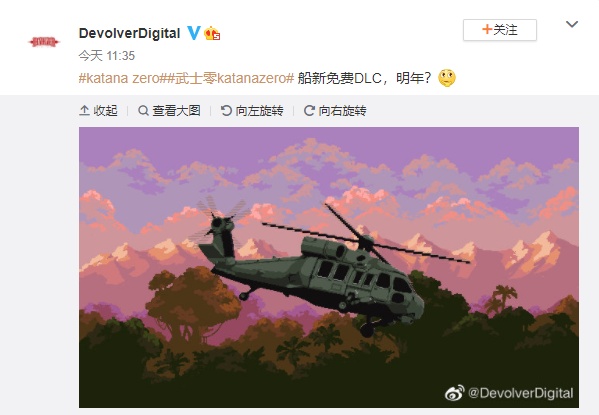The image size is (599, 415).
Task: Click the helicopter pixel art image
Action: pos(329,267)
